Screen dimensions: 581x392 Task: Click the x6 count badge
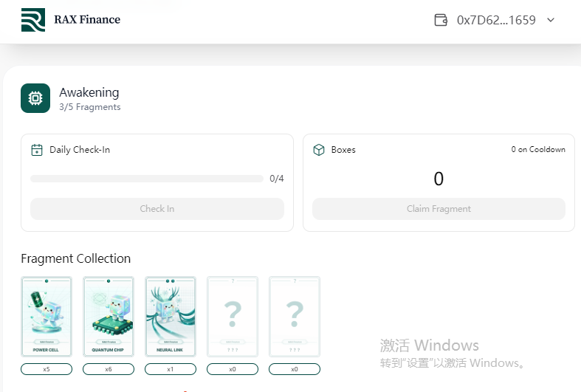pos(109,369)
